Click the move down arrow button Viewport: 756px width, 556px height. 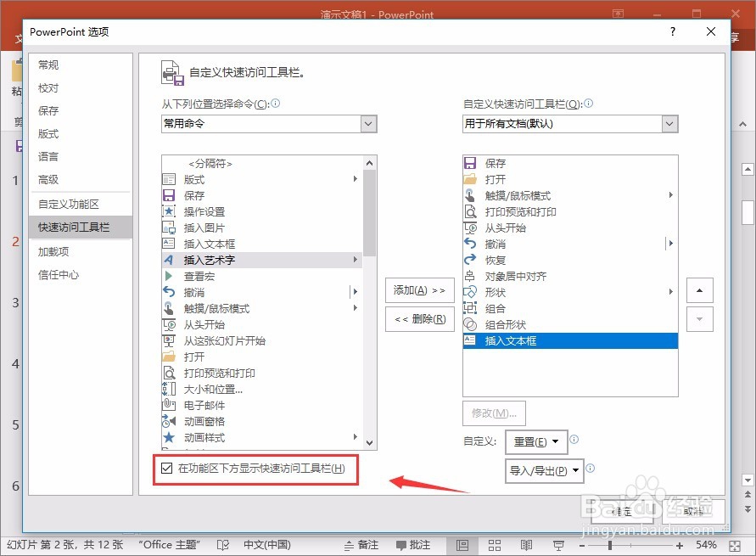point(700,319)
